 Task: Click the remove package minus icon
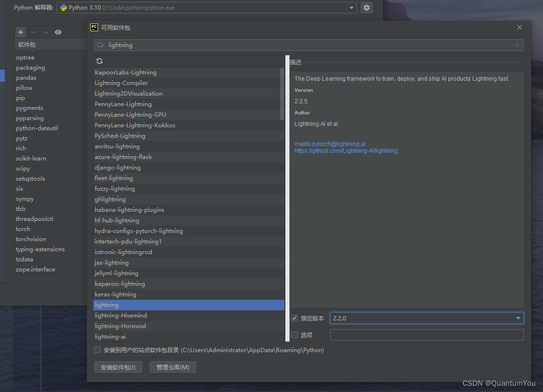click(33, 32)
